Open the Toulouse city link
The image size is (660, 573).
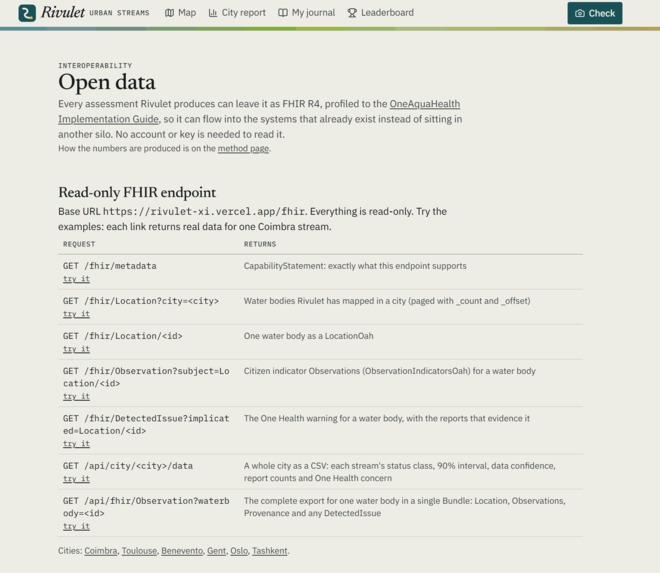[x=139, y=551]
